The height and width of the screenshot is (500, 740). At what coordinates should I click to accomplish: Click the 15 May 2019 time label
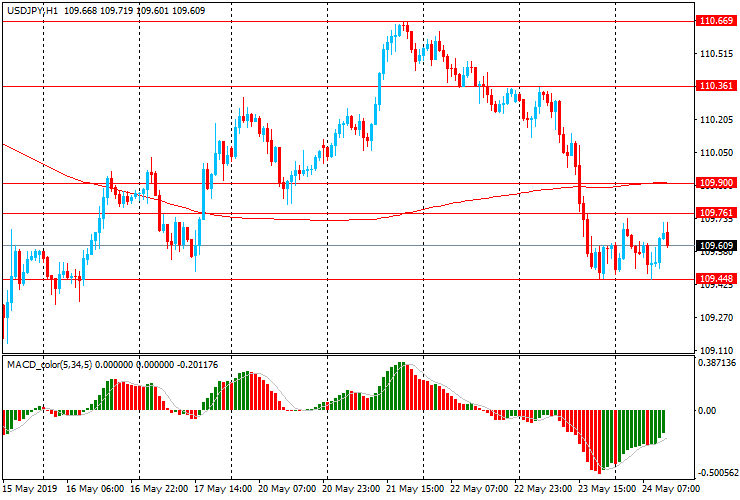[30, 489]
